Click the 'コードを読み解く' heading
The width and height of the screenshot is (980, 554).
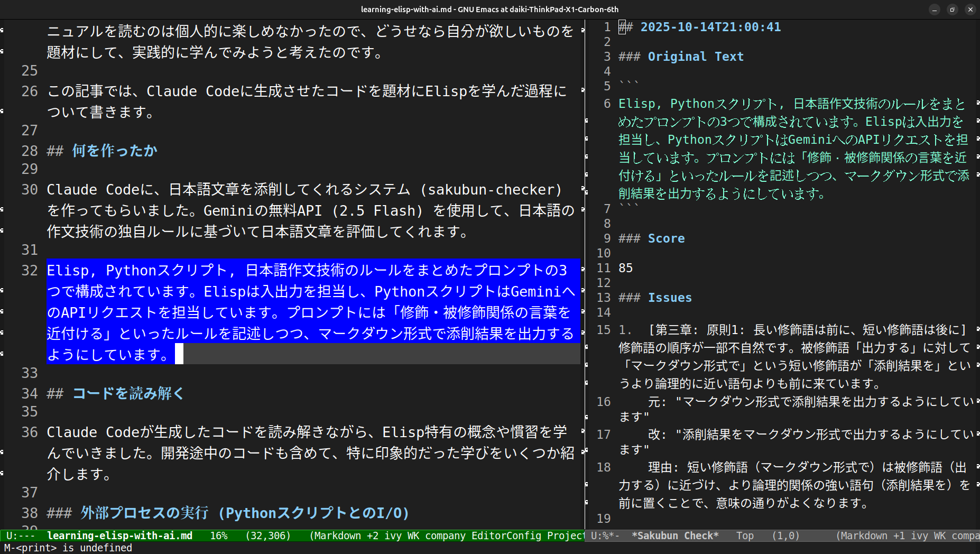pos(128,393)
